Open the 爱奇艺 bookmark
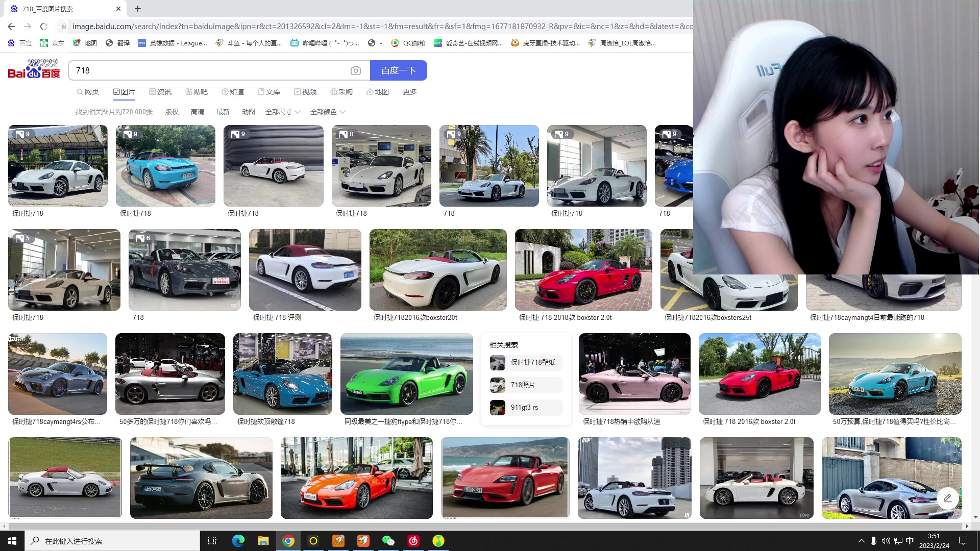Screen dimensions: 980x551 point(468,43)
